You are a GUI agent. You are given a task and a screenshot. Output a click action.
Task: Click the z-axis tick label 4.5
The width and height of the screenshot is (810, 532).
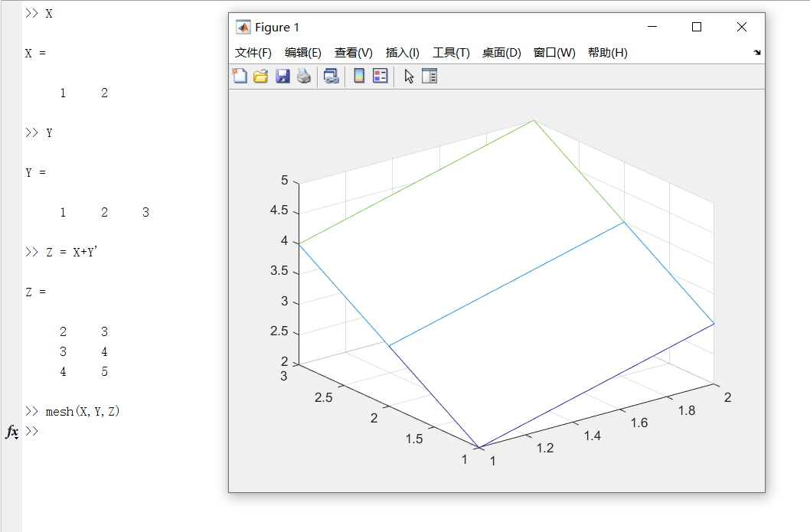(279, 211)
